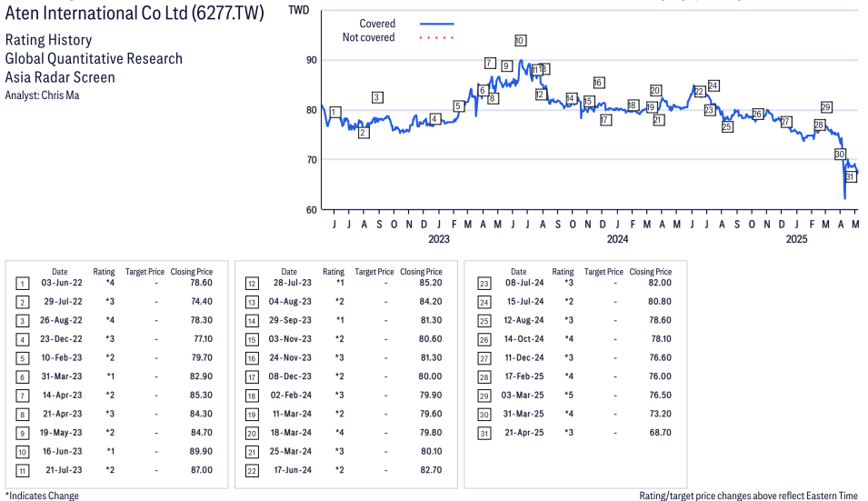Click the 'Analyst: Chris Ma' text
Image resolution: width=868 pixels, height=501 pixels.
pos(42,95)
